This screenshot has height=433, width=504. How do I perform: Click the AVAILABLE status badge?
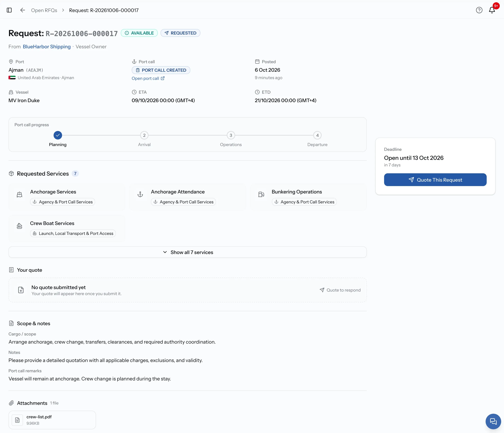[139, 33]
